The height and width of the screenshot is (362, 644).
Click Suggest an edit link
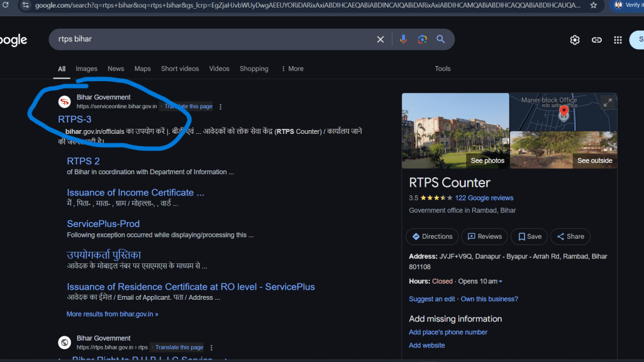[431, 299]
